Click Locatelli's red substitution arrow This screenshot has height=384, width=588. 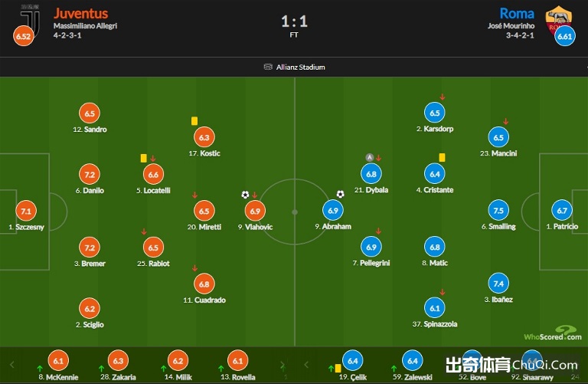152,159
